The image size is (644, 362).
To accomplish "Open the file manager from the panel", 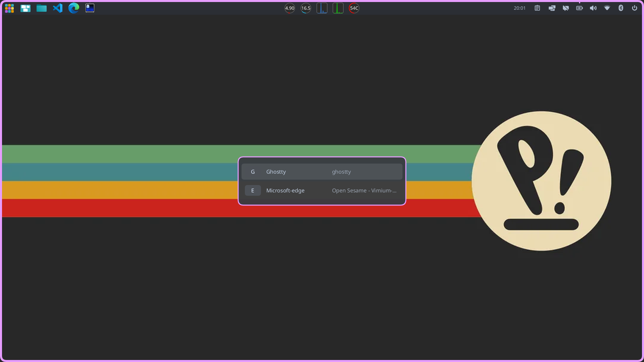I will (x=42, y=8).
